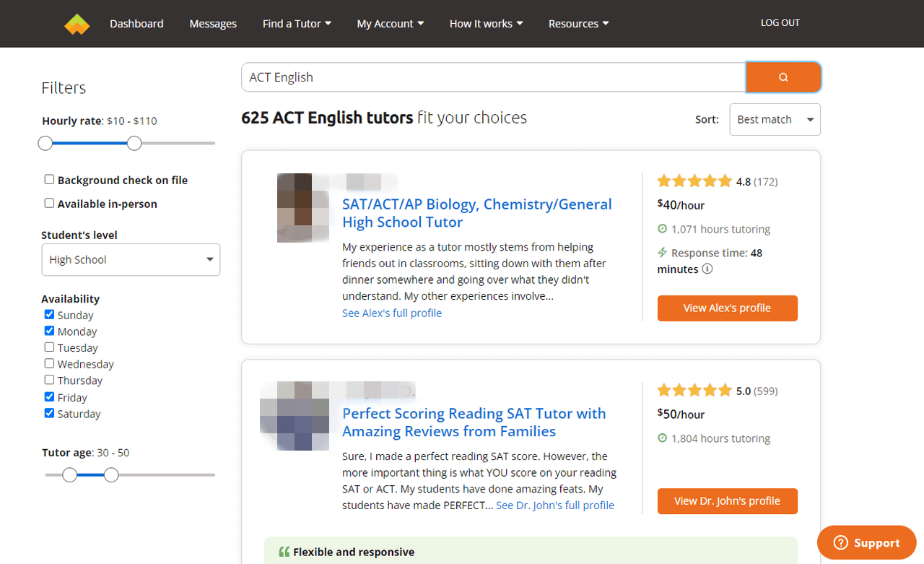Click the search magnifying glass icon
Viewport: 924px width, 564px height.
coord(784,77)
